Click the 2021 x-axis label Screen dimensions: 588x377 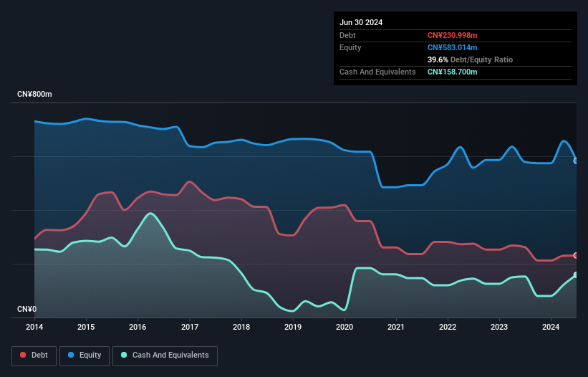pos(396,327)
